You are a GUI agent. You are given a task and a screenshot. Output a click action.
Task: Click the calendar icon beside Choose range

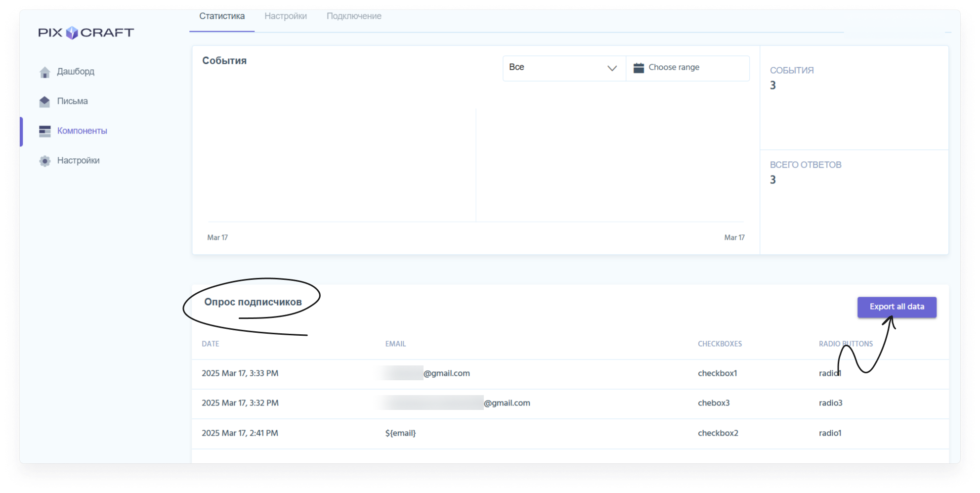639,68
